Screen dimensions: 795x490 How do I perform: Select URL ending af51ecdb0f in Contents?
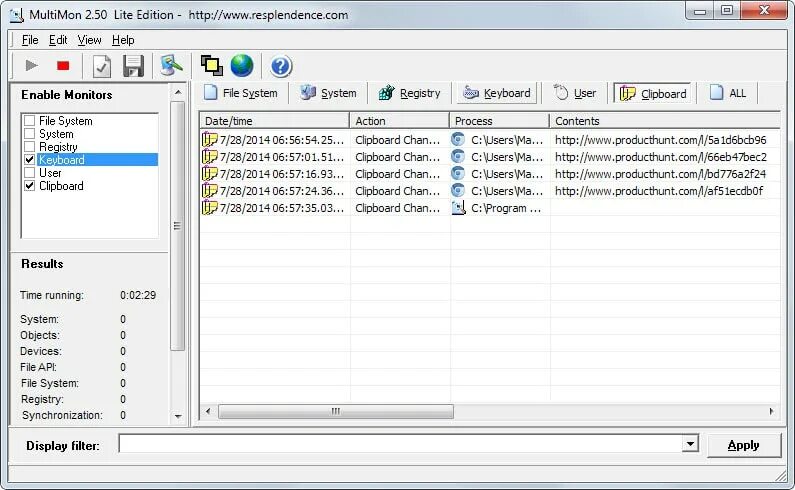(x=659, y=191)
